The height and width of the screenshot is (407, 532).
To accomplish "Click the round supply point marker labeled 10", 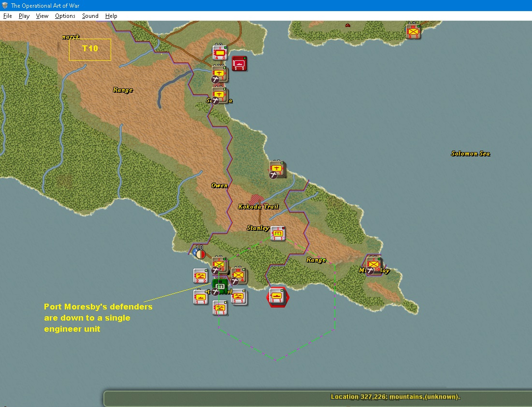I will [x=200, y=253].
